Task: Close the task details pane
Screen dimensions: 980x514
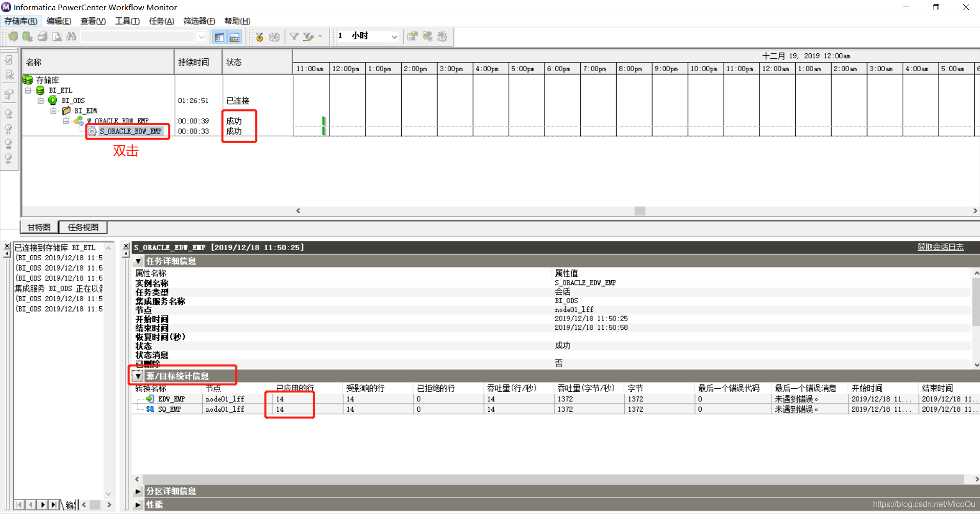Action: (x=126, y=246)
